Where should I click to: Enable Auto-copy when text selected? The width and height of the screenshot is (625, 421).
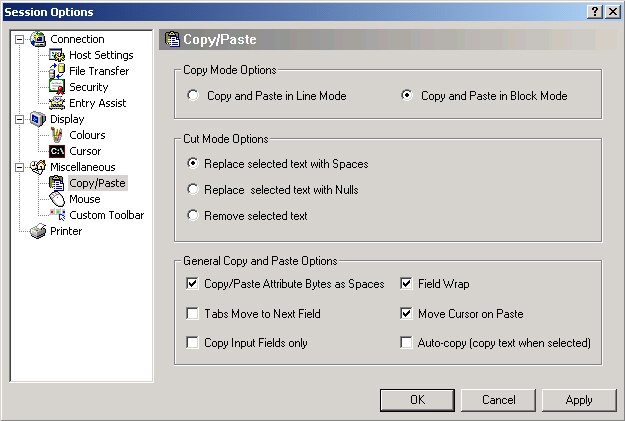(407, 343)
